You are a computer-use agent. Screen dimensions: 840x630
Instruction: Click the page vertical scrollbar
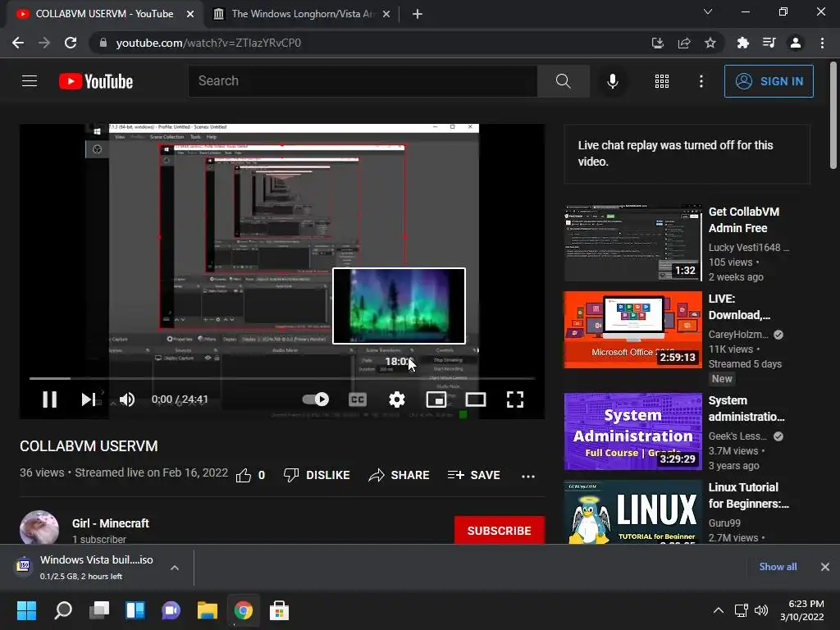pyautogui.click(x=833, y=115)
